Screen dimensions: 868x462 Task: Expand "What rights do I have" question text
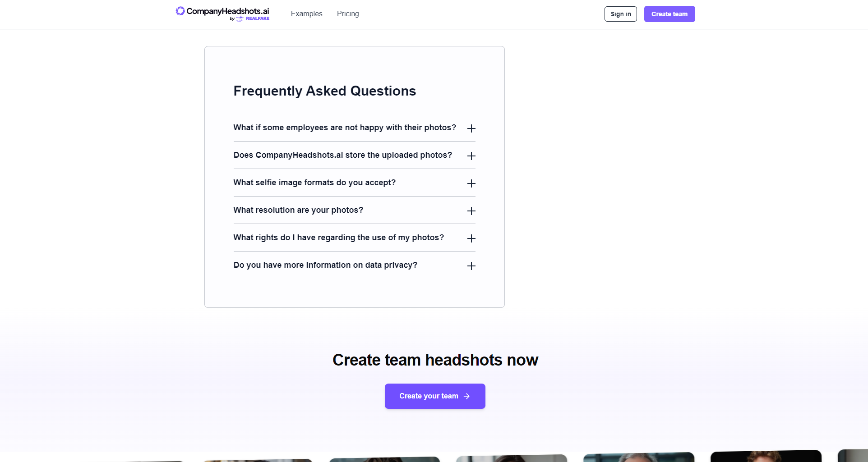click(338, 238)
